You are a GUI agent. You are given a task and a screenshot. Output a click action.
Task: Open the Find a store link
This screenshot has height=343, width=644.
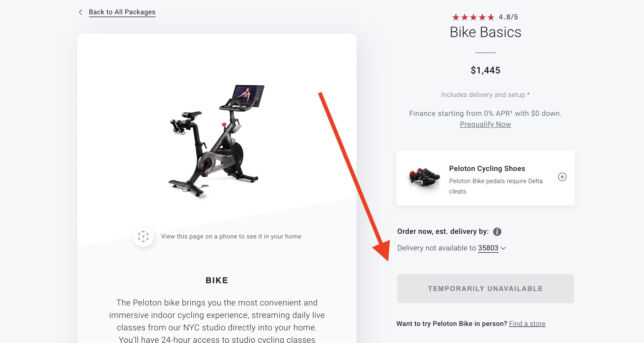[527, 324]
